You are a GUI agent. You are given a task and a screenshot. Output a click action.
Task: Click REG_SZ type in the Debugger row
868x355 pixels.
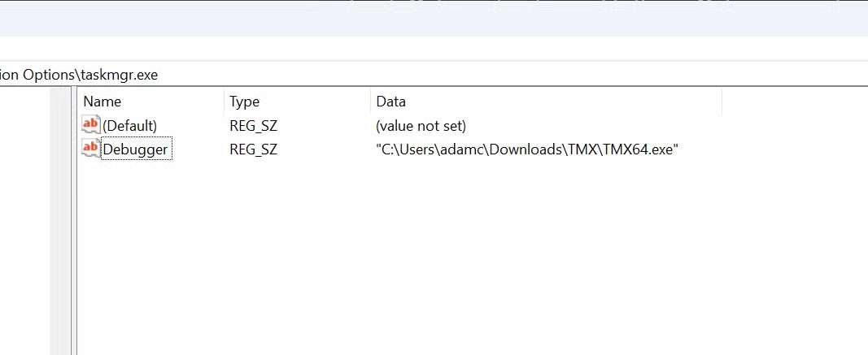254,149
